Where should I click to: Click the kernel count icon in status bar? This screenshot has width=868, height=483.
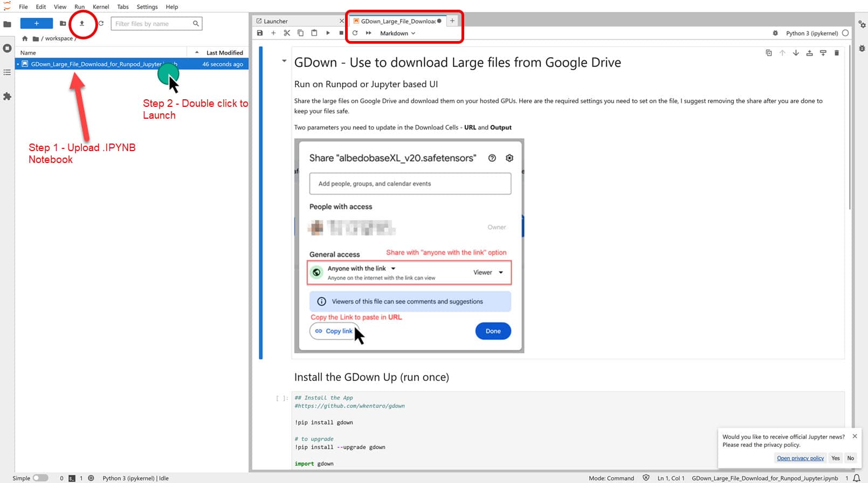tap(91, 478)
